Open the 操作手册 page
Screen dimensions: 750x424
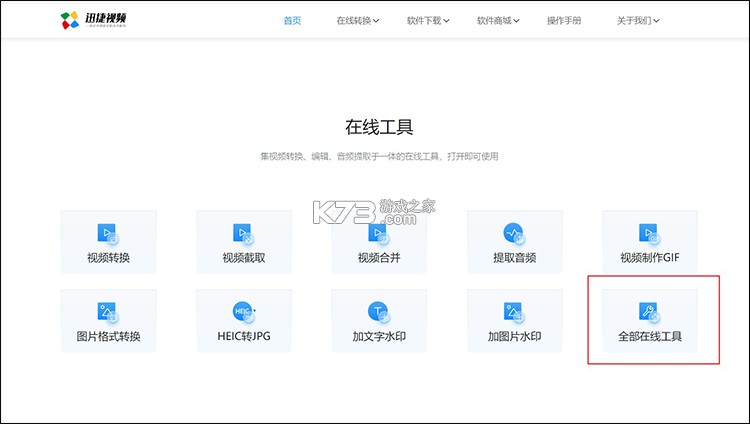(564, 21)
